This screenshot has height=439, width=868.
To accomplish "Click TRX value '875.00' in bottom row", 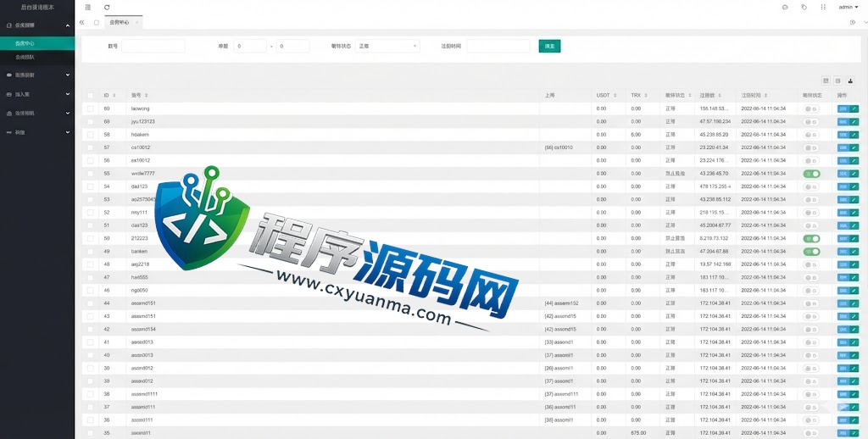I will (637, 433).
